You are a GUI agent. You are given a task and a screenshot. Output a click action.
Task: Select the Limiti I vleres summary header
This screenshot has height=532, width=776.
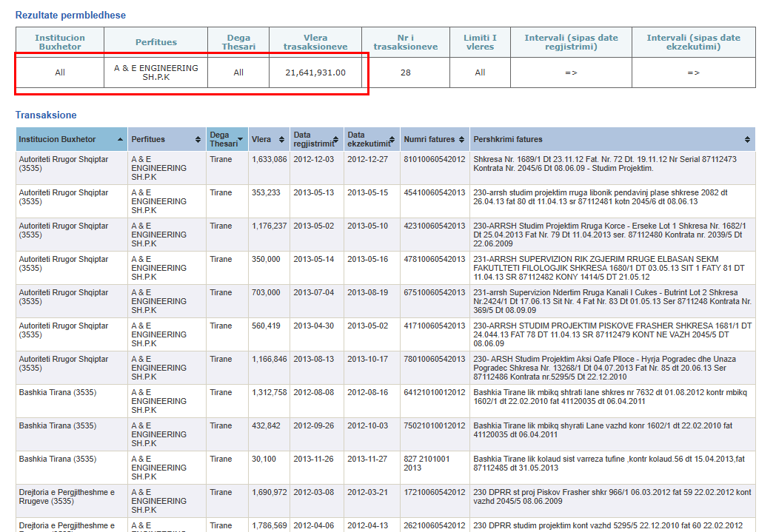(480, 42)
